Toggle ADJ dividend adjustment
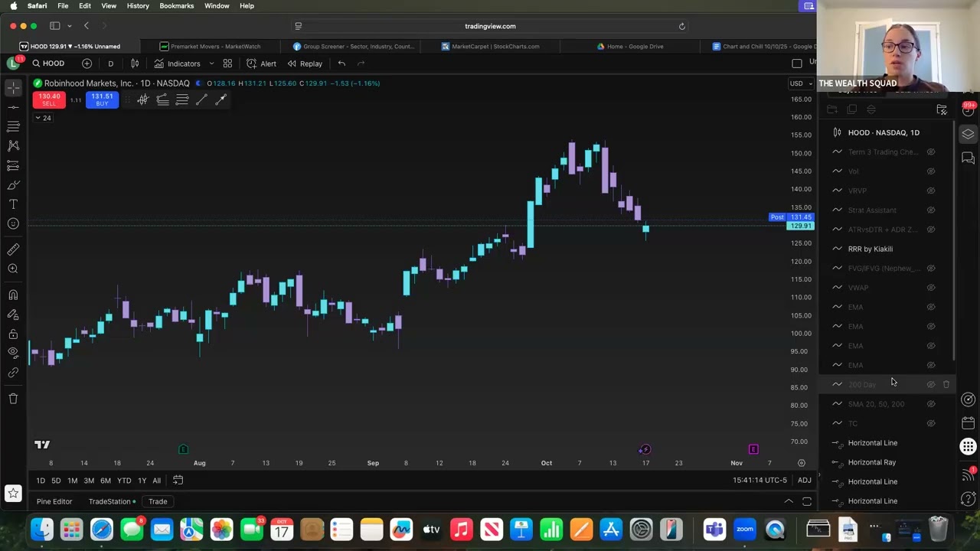Image resolution: width=980 pixels, height=551 pixels. point(805,481)
